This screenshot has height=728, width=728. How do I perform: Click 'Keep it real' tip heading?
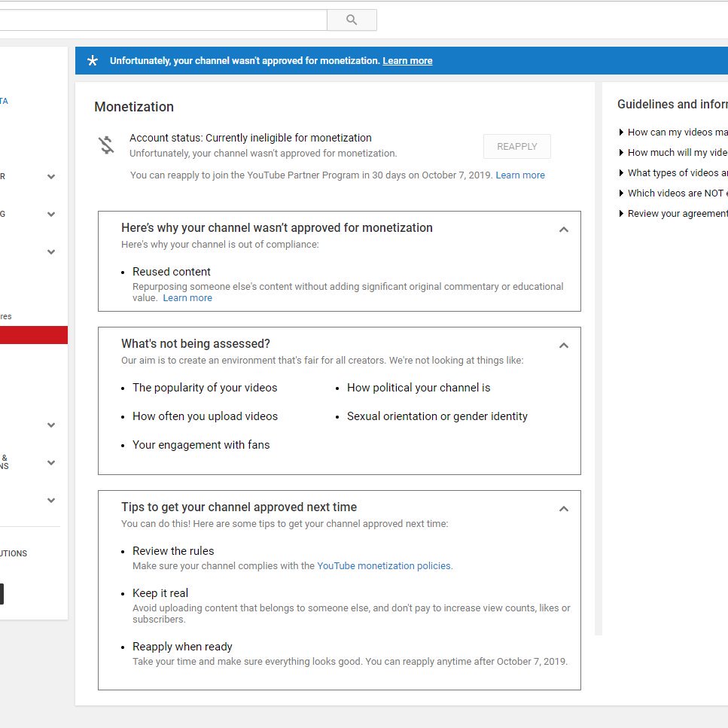(x=160, y=593)
